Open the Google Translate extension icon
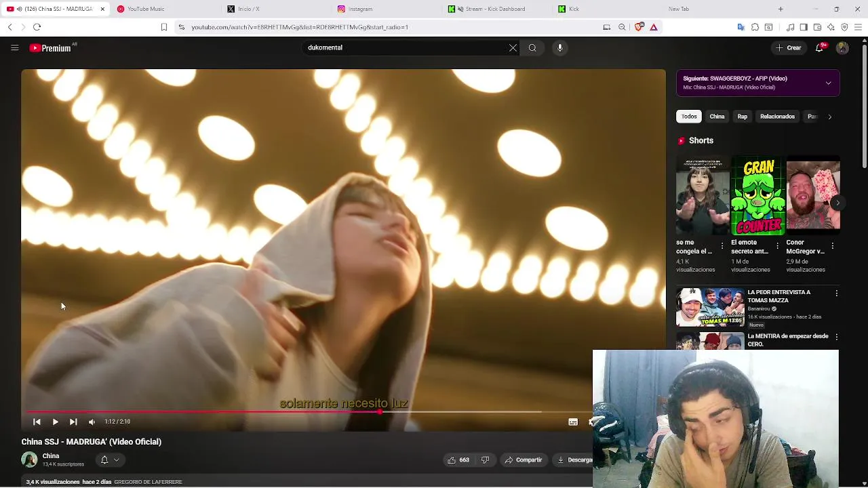The height and width of the screenshot is (488, 868). point(741,27)
